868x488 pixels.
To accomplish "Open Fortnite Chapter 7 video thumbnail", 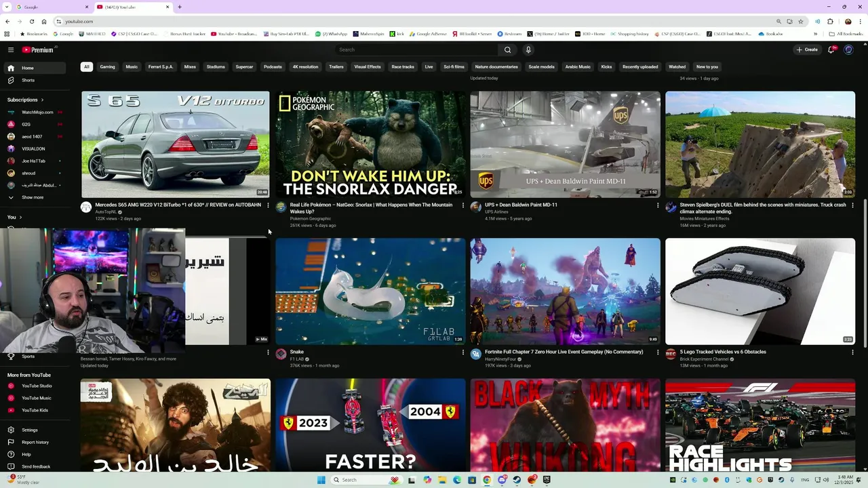I will tap(565, 291).
